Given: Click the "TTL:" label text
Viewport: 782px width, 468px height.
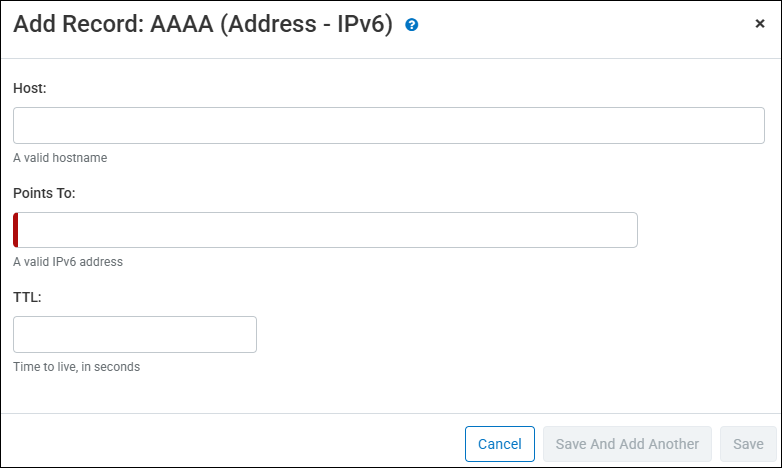Looking at the screenshot, I should (x=27, y=297).
